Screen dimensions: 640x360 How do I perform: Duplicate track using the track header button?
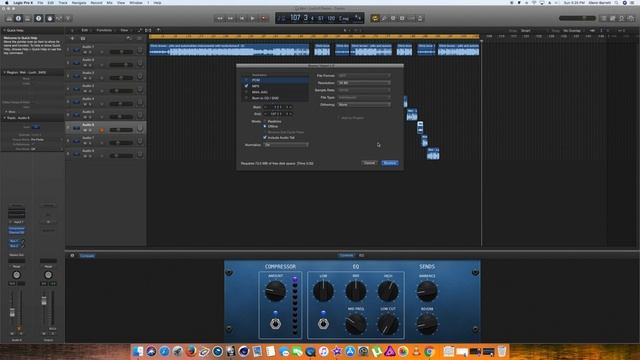coord(83,38)
